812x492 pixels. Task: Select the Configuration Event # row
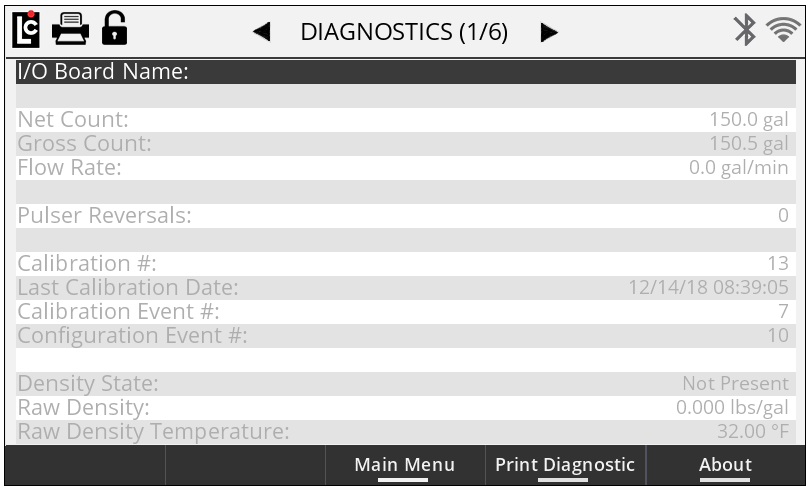click(x=404, y=336)
